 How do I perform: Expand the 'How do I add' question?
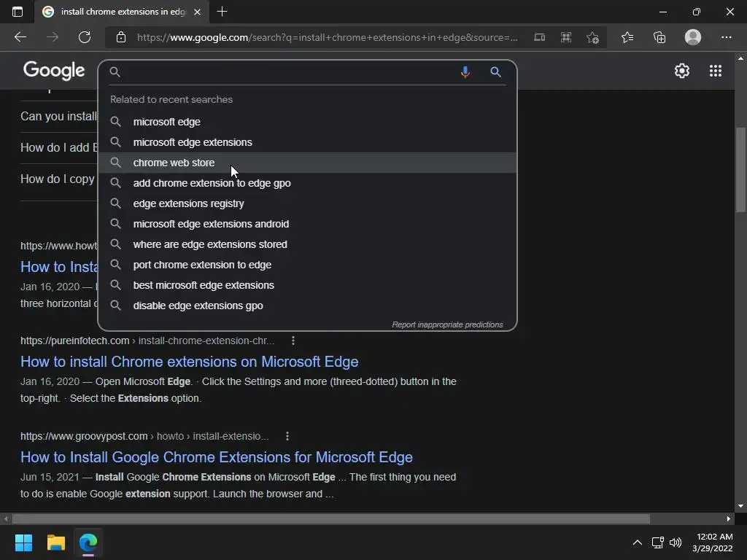58,147
